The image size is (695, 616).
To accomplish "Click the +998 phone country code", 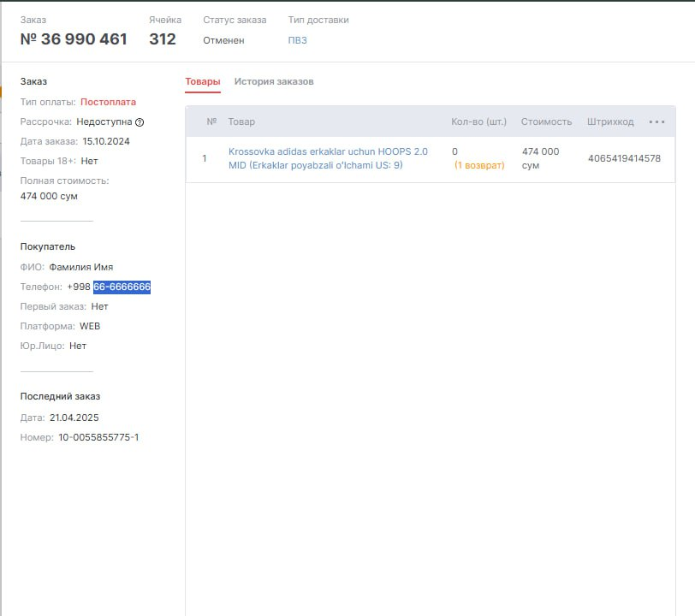I will pyautogui.click(x=79, y=287).
